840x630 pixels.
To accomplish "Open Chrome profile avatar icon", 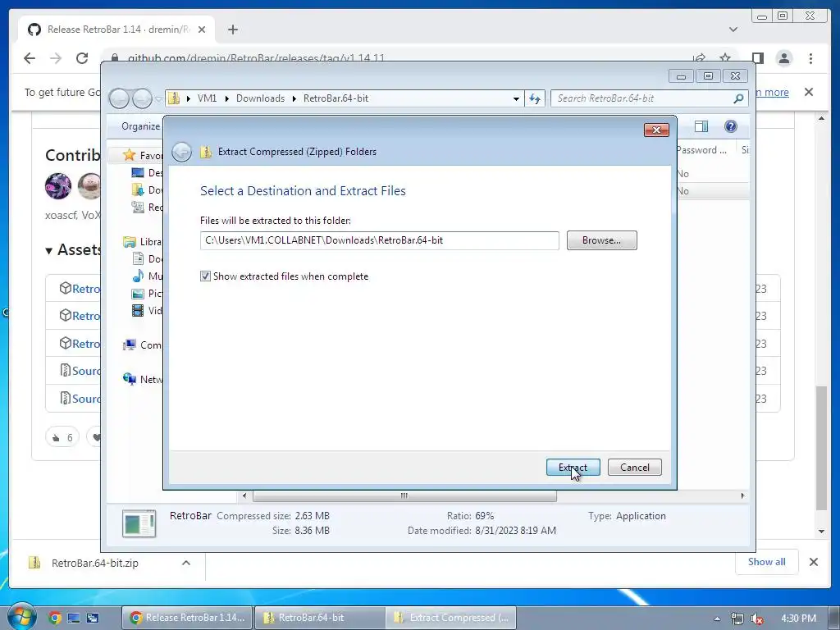I will 783,58.
